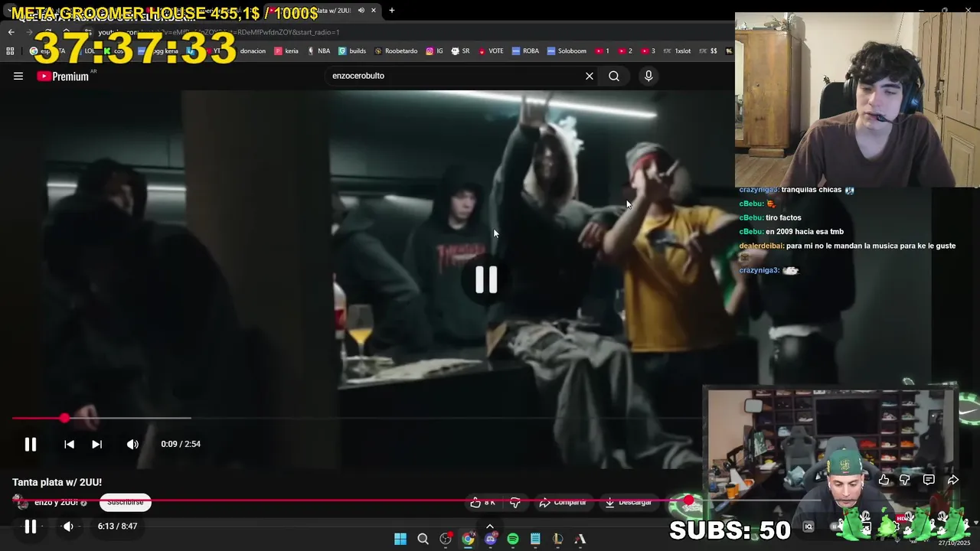The image size is (980, 551).
Task: Click the large pause overlay on video
Action: point(486,280)
